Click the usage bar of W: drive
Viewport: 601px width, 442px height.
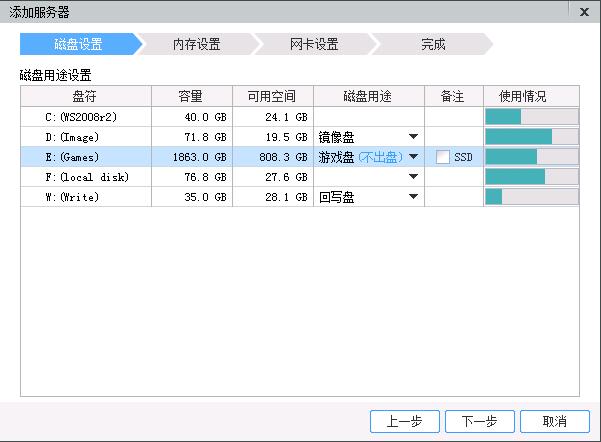pos(532,197)
